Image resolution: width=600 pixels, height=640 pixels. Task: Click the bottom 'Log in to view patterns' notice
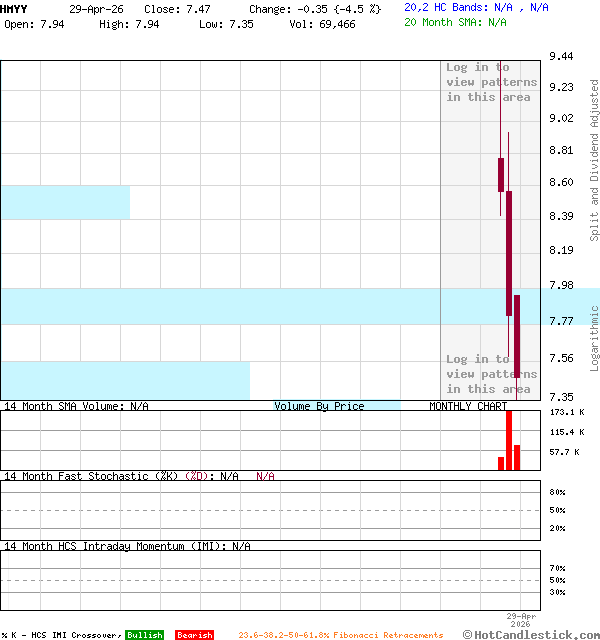(x=491, y=374)
